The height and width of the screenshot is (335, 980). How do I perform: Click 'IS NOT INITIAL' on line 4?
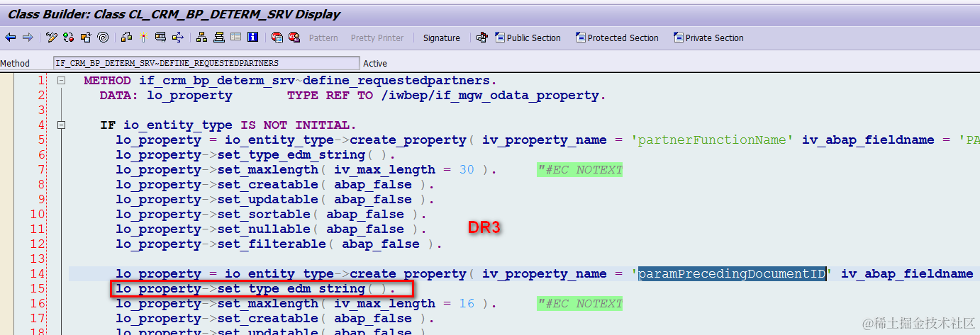pyautogui.click(x=295, y=125)
